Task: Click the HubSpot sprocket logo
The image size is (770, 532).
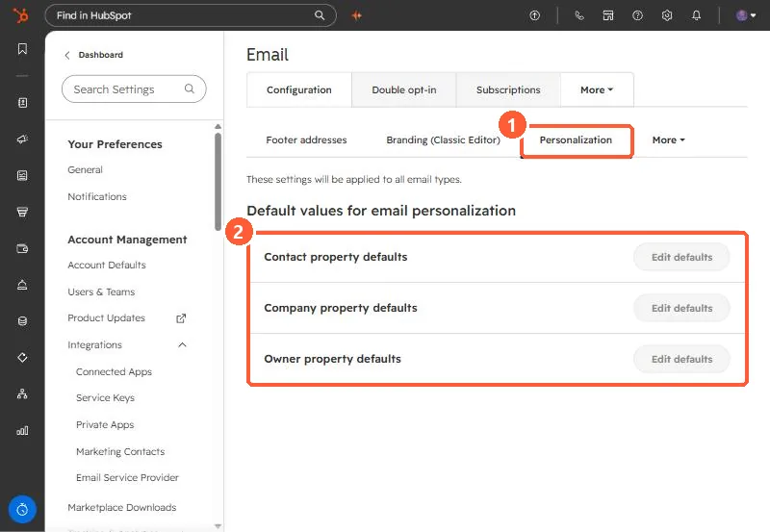Action: [20, 15]
